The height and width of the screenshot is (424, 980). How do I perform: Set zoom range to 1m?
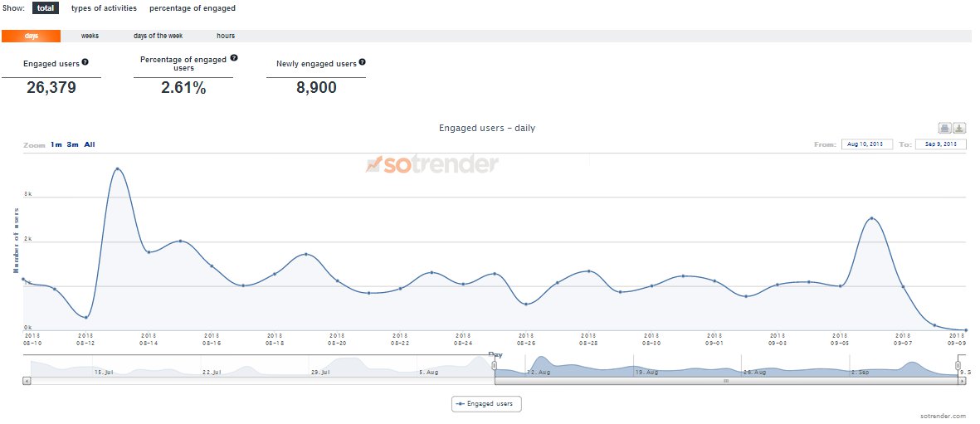[x=56, y=144]
